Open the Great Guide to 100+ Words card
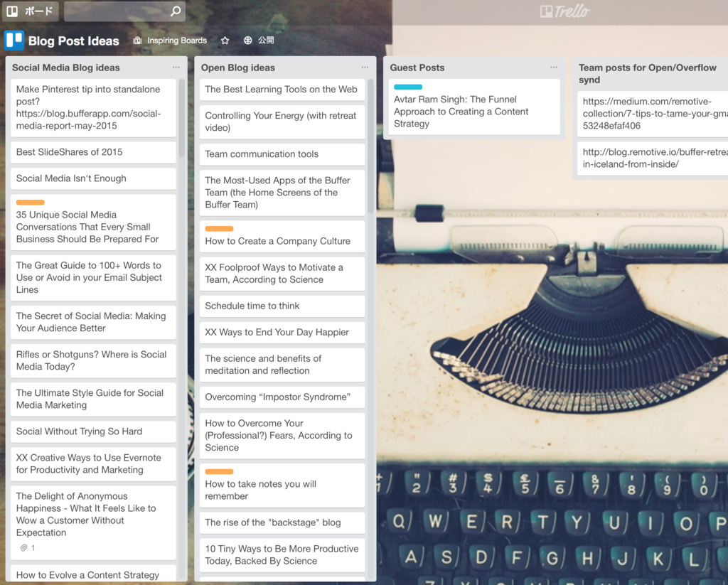Viewport: 728px width, 585px height. click(93, 278)
